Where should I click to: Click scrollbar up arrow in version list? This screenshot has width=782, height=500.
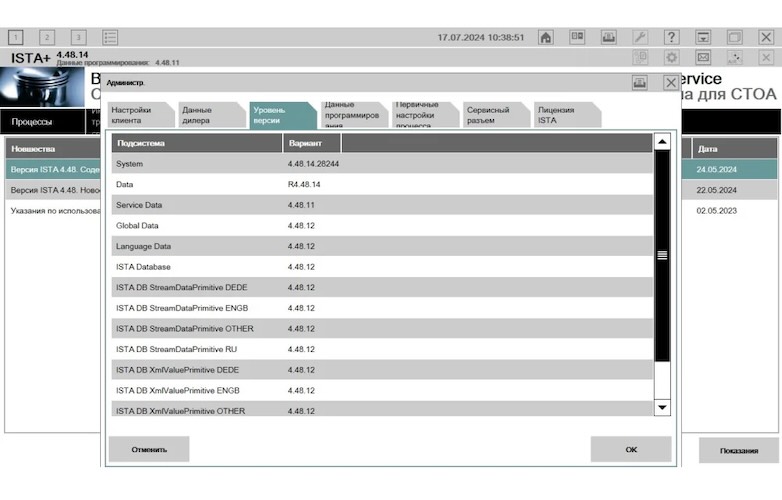pyautogui.click(x=662, y=142)
